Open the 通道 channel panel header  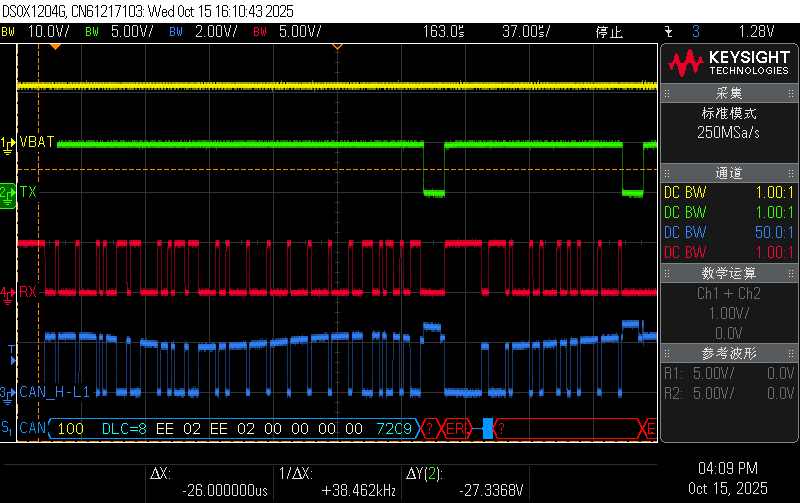point(729,172)
